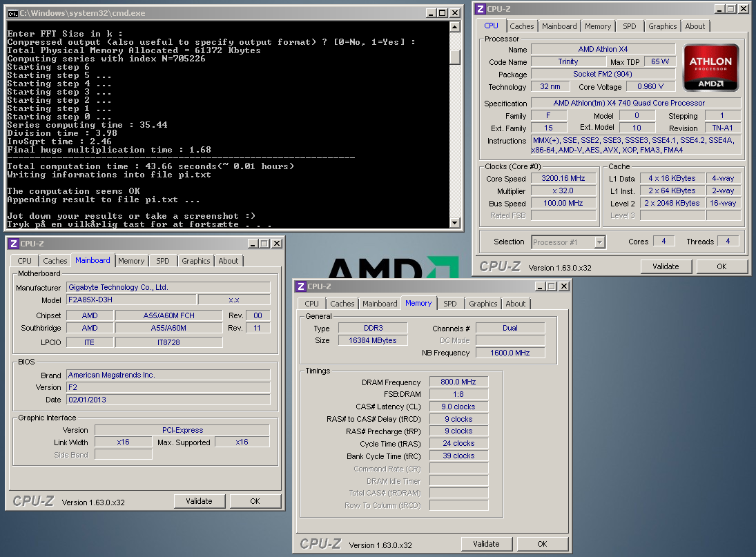Select Caches tab in Memory window
756x557 pixels.
[342, 304]
